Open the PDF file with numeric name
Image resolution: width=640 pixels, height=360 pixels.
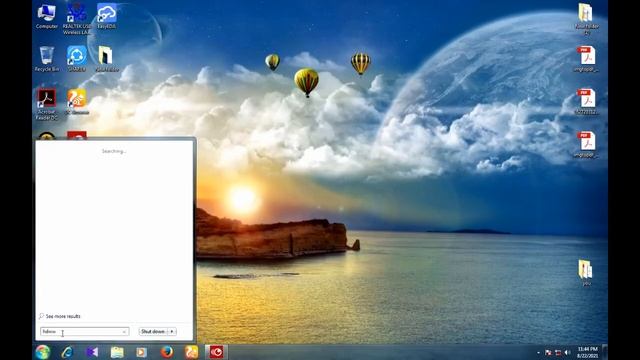(587, 102)
